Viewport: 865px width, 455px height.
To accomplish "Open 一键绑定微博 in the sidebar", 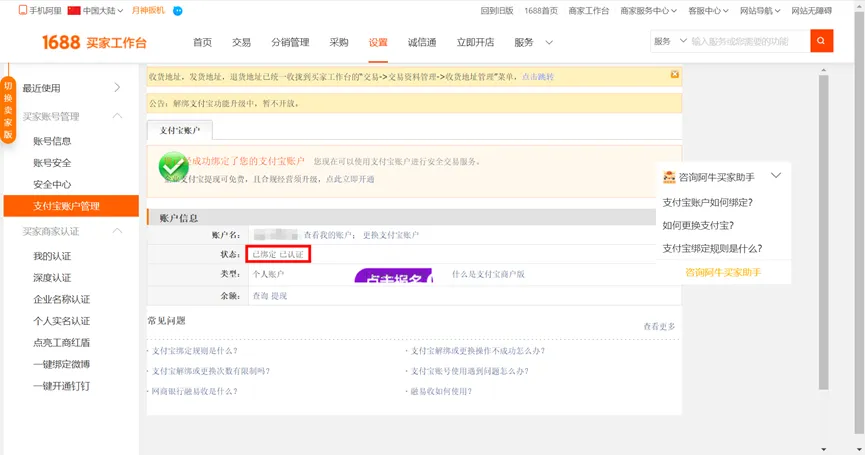I will click(x=61, y=364).
